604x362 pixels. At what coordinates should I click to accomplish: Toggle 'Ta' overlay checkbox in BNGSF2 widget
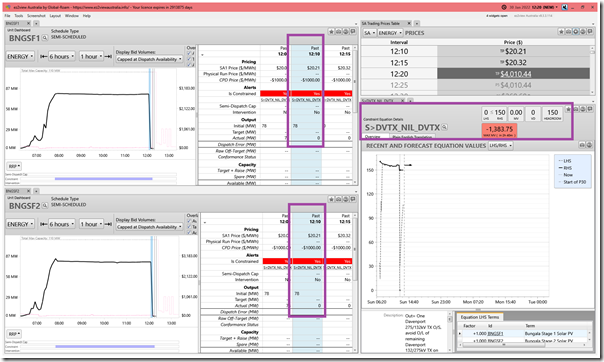[x=189, y=227]
